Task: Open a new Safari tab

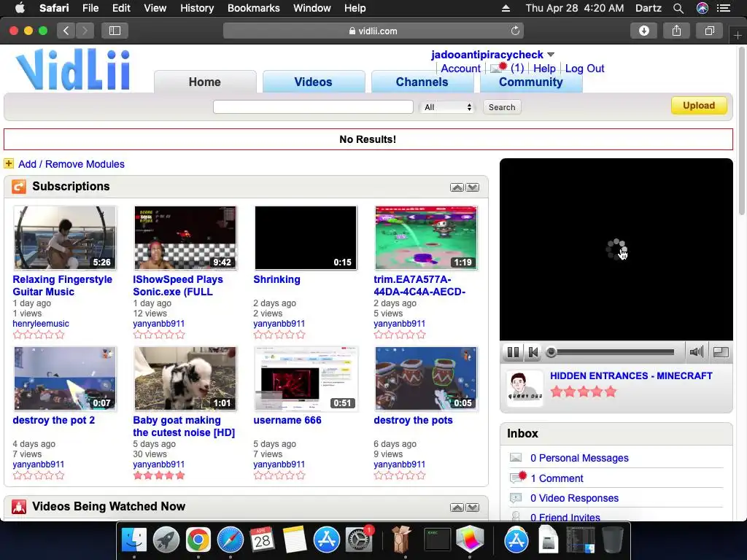Action: (x=738, y=35)
